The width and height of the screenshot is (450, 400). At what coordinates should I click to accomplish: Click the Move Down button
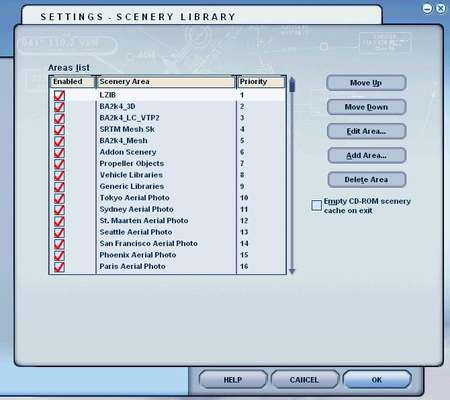(366, 107)
